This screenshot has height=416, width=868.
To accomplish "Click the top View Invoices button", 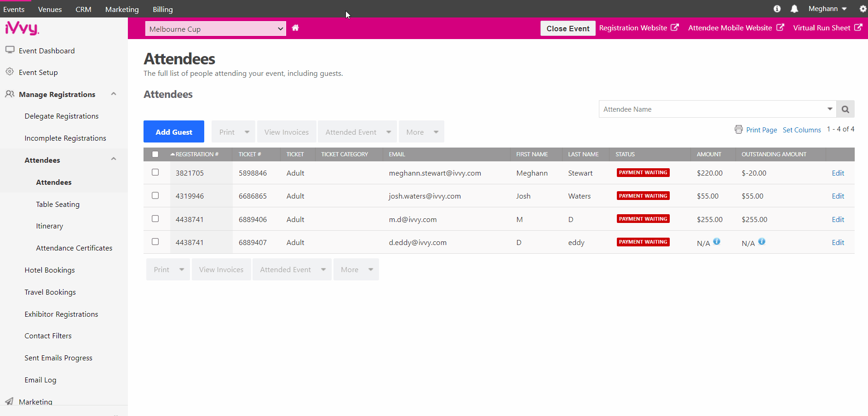I will [x=287, y=132].
